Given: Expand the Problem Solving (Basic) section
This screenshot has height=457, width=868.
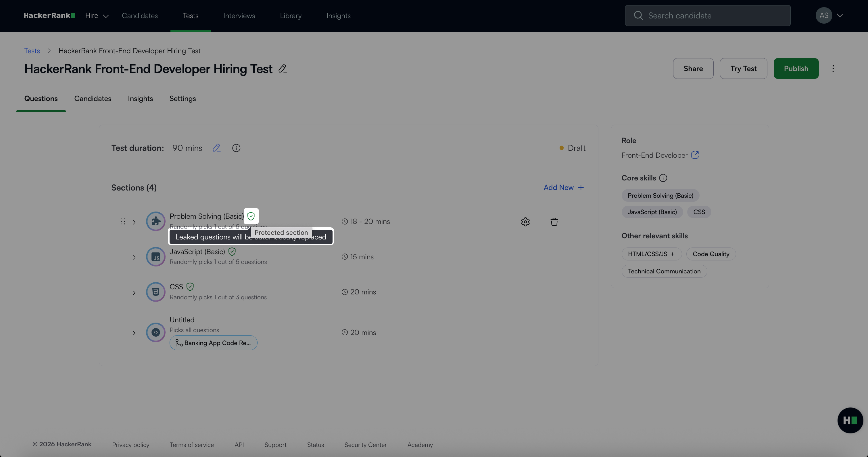Looking at the screenshot, I should pos(134,222).
